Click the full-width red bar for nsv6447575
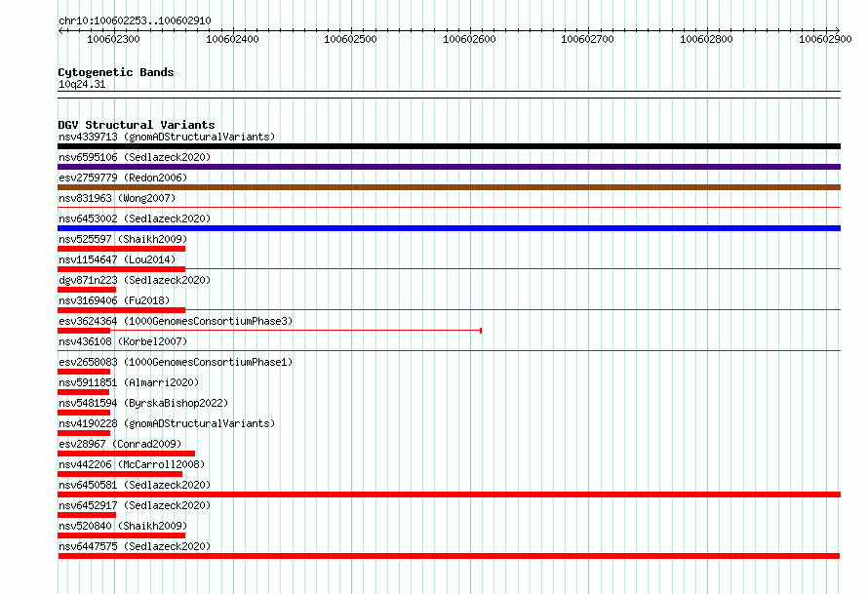The width and height of the screenshot is (868, 594). (x=449, y=556)
